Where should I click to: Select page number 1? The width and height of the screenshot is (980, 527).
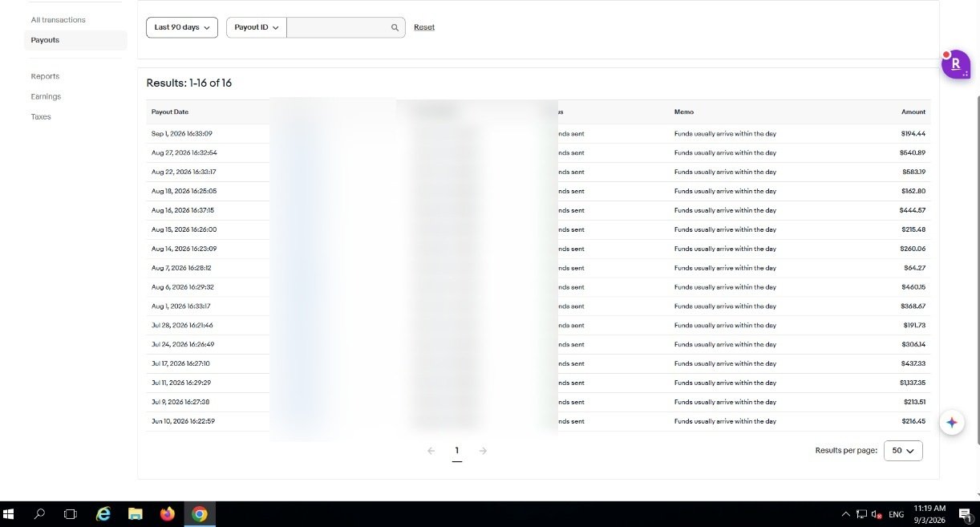click(457, 451)
